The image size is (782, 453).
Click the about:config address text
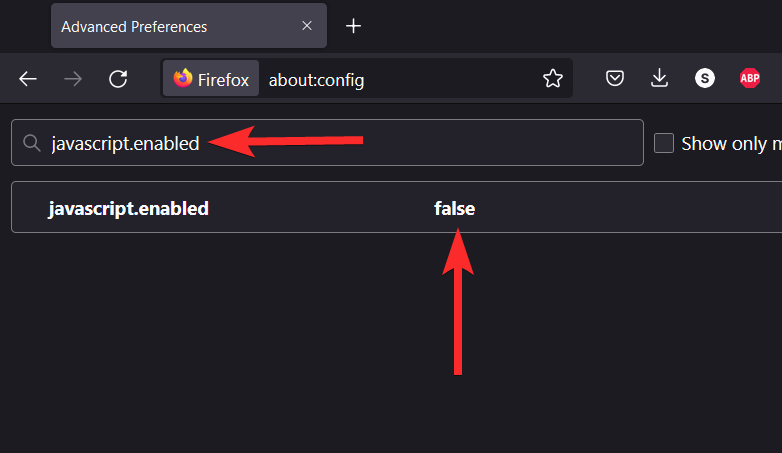tap(316, 79)
